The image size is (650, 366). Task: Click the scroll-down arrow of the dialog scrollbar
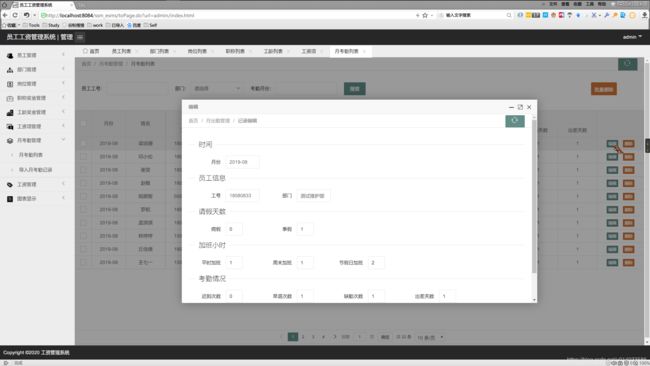tap(534, 300)
